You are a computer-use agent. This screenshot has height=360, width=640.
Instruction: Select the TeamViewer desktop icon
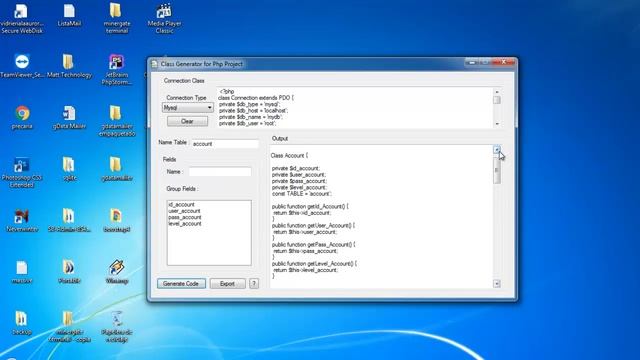pos(22,66)
